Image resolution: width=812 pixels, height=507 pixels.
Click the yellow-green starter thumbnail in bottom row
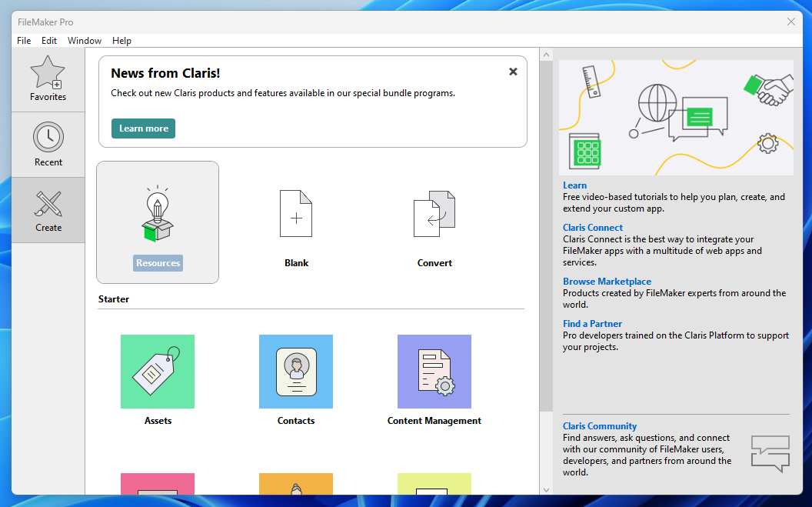tap(434, 484)
